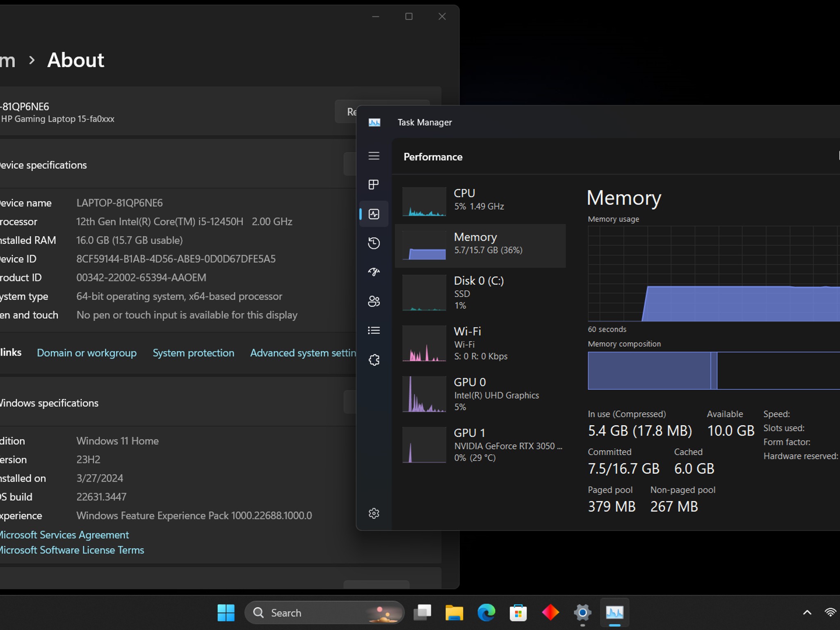This screenshot has height=630, width=840.
Task: Open System protection link
Action: 193,353
